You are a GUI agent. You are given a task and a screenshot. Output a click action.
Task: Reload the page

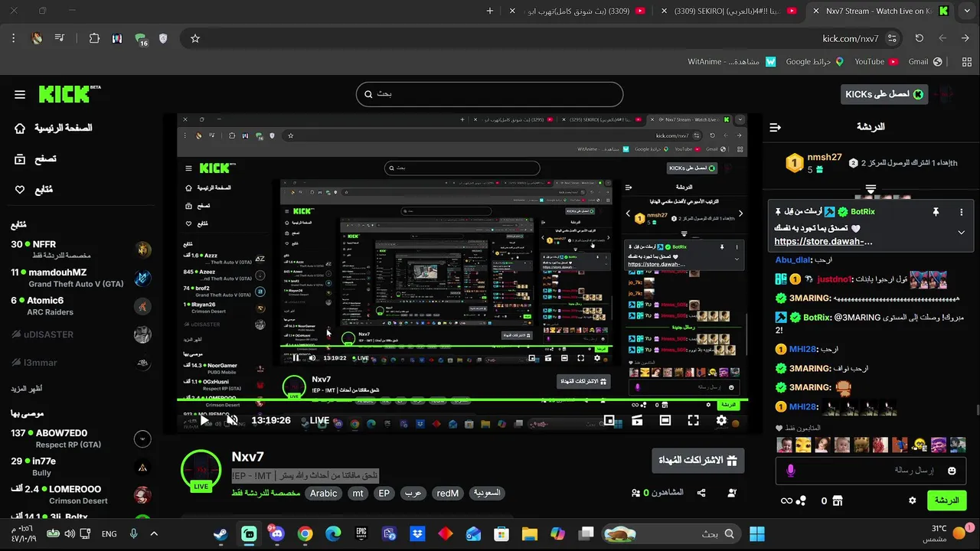(x=920, y=38)
